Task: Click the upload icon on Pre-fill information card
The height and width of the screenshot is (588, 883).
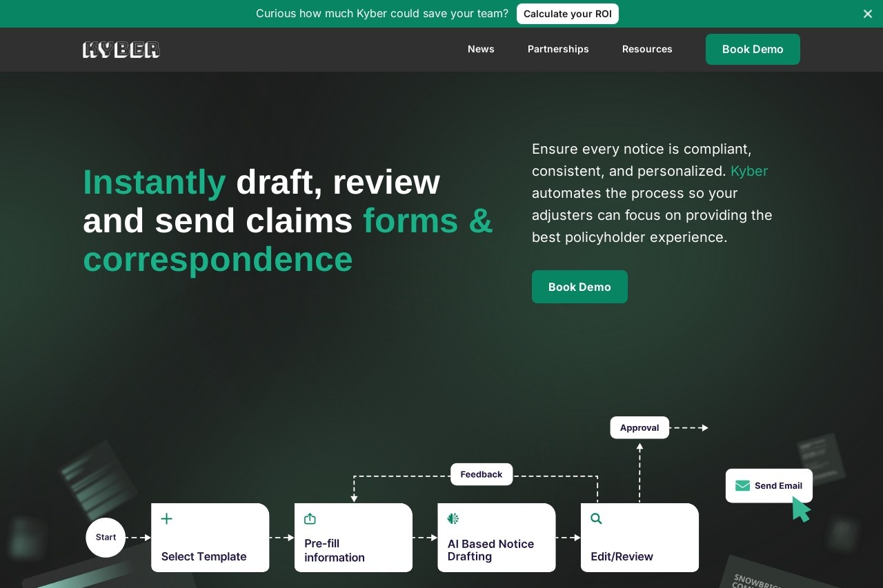Action: tap(310, 518)
